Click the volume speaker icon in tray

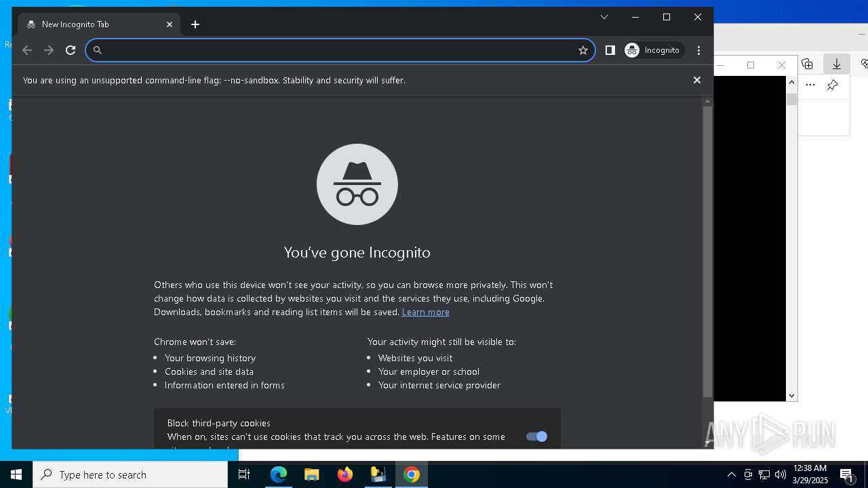[x=780, y=474]
